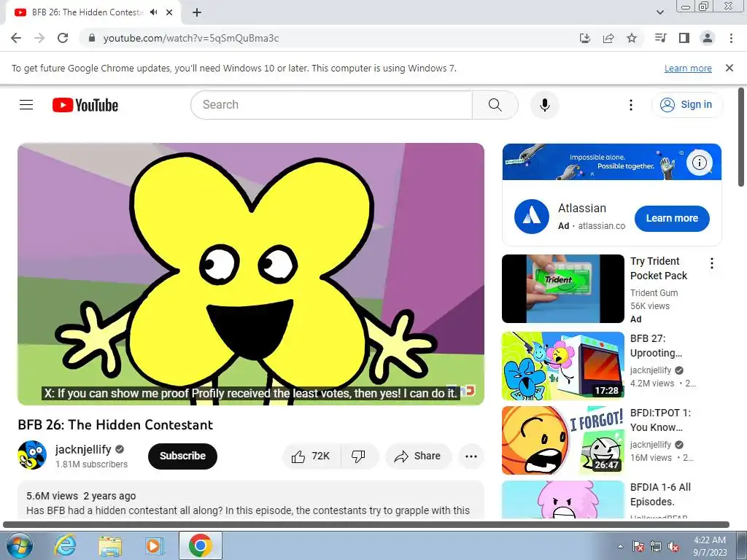Open the system volume tray icon
Image resolution: width=747 pixels, height=560 pixels.
tap(673, 546)
